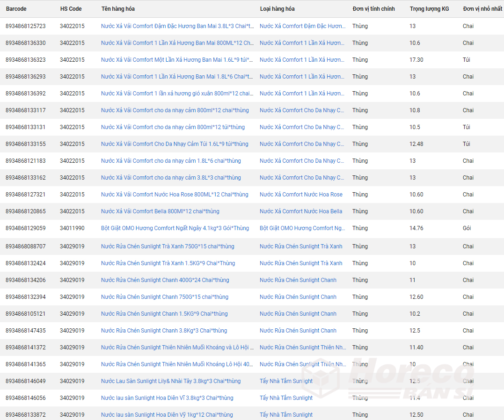Click weight value 12.60

(416, 297)
